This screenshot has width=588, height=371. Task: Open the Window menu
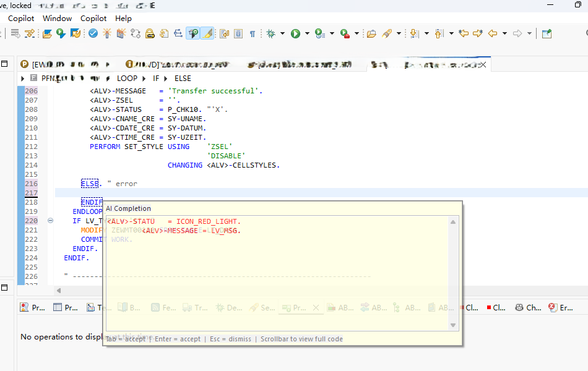pyautogui.click(x=57, y=19)
